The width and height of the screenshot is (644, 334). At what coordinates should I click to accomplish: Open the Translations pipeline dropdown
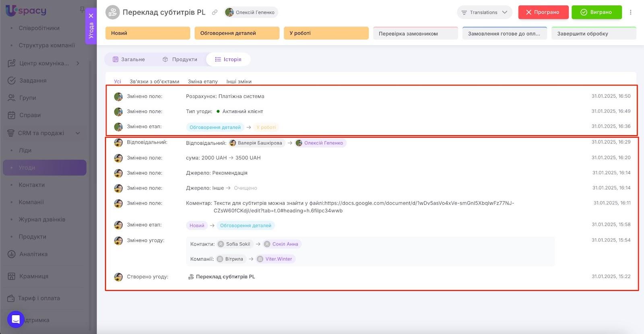(484, 12)
